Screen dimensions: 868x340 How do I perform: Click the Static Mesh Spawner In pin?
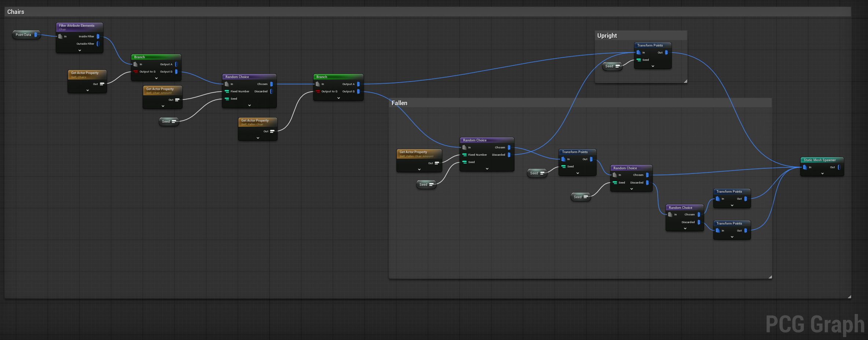pos(805,167)
